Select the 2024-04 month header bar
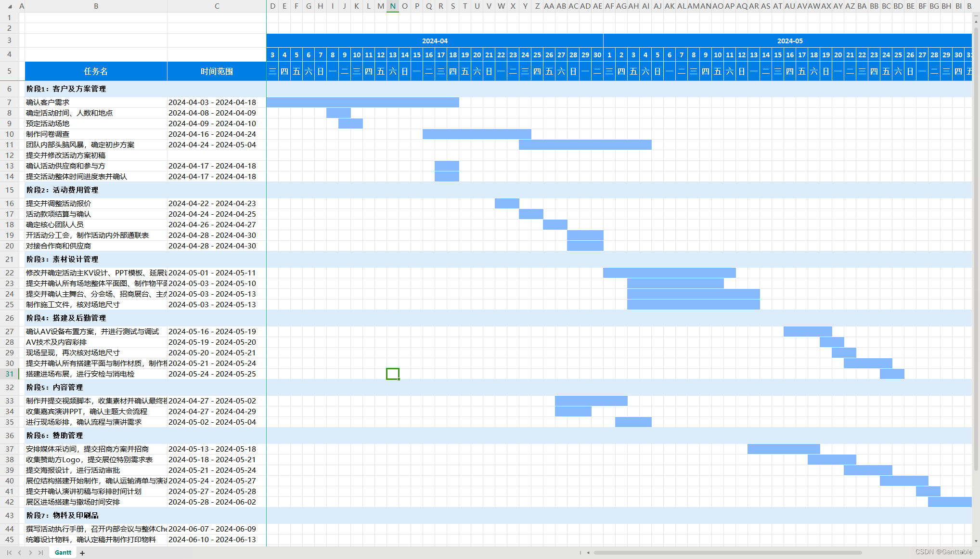This screenshot has width=980, height=559. 434,41
